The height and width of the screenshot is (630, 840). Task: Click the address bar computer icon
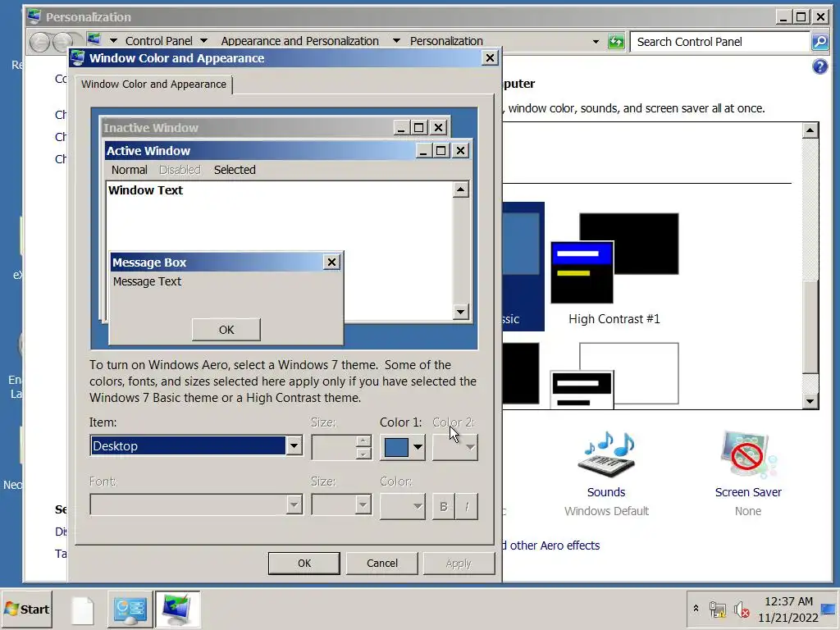tap(94, 39)
